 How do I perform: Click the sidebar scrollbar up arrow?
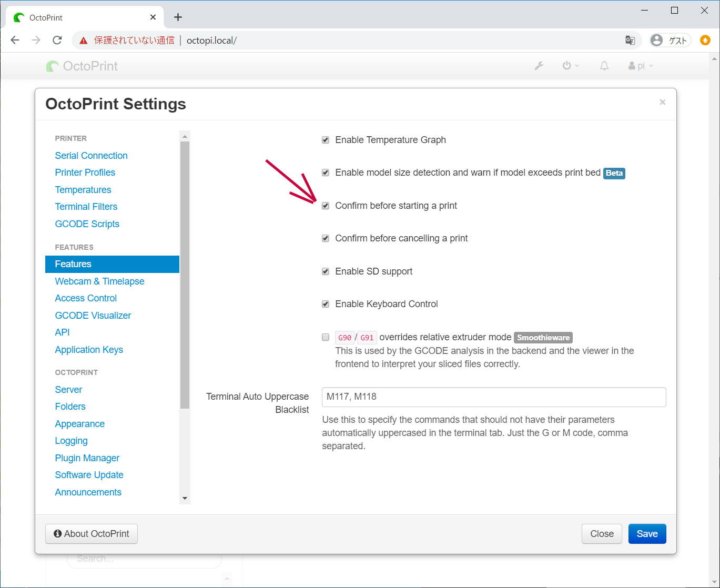185,136
